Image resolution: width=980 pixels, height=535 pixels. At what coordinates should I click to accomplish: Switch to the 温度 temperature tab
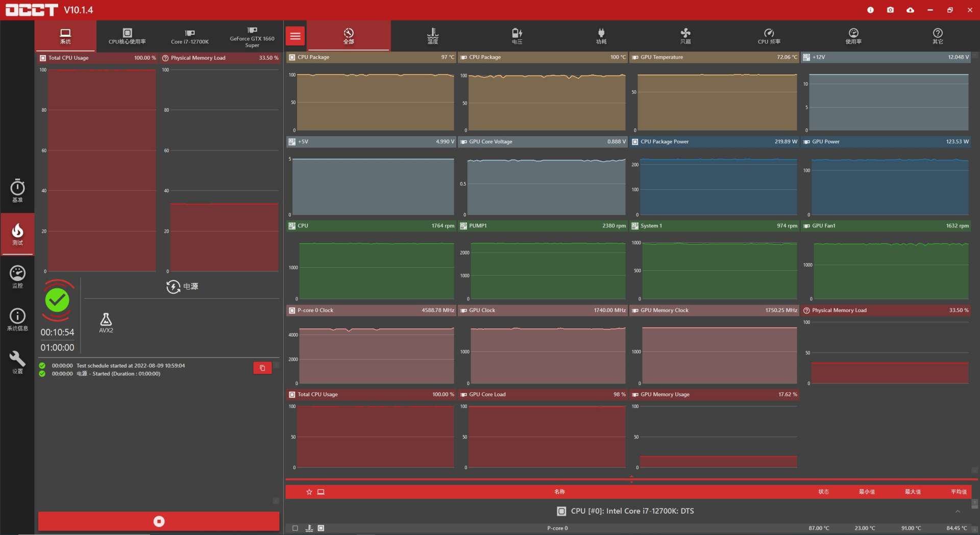pyautogui.click(x=432, y=36)
